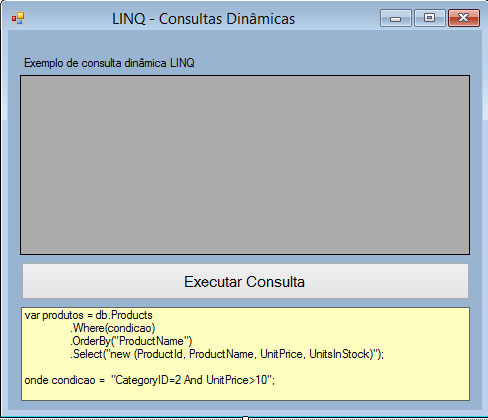
Task: Place cursor in the yellow code text box
Action: pyautogui.click(x=245, y=354)
